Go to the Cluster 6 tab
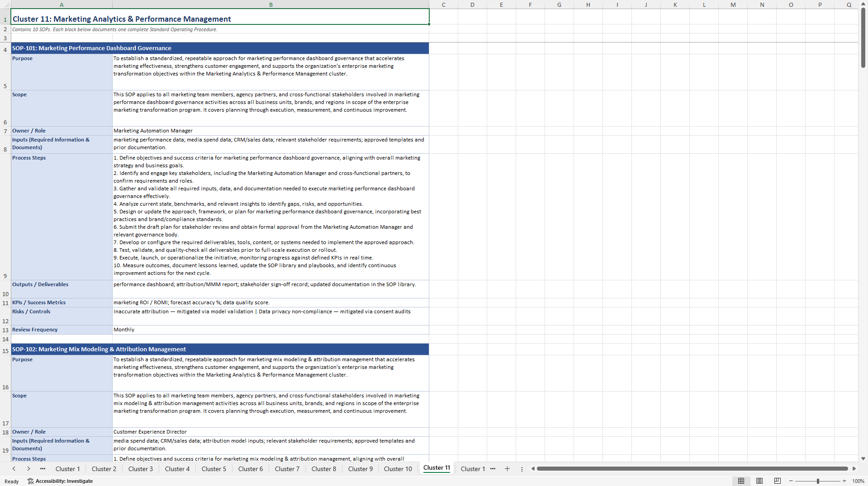The width and height of the screenshot is (868, 486). tap(251, 469)
